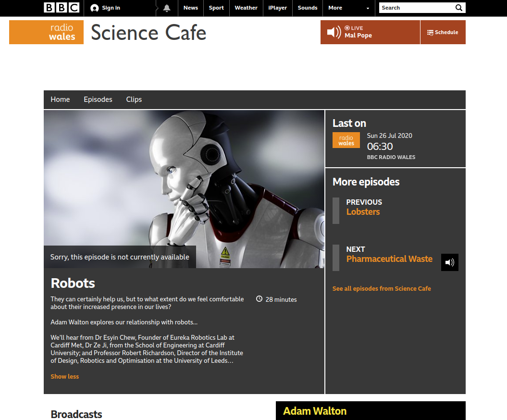
Task: Go to BBC Sounds
Action: coord(308,8)
